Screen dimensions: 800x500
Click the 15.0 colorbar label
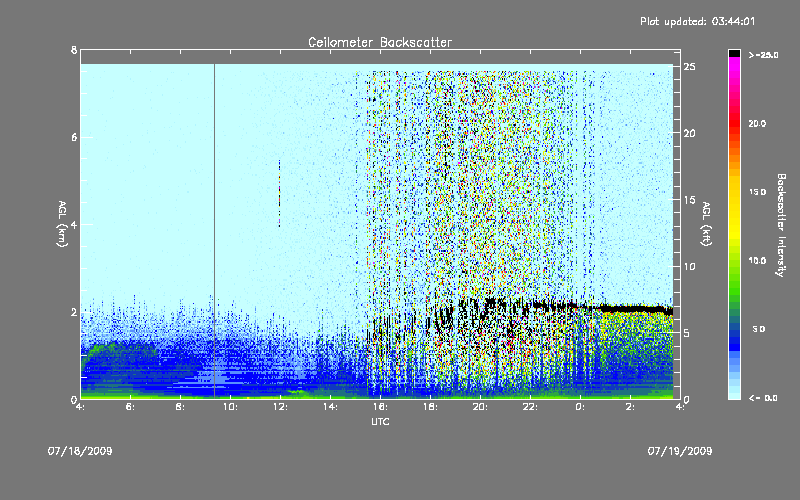[x=757, y=192]
